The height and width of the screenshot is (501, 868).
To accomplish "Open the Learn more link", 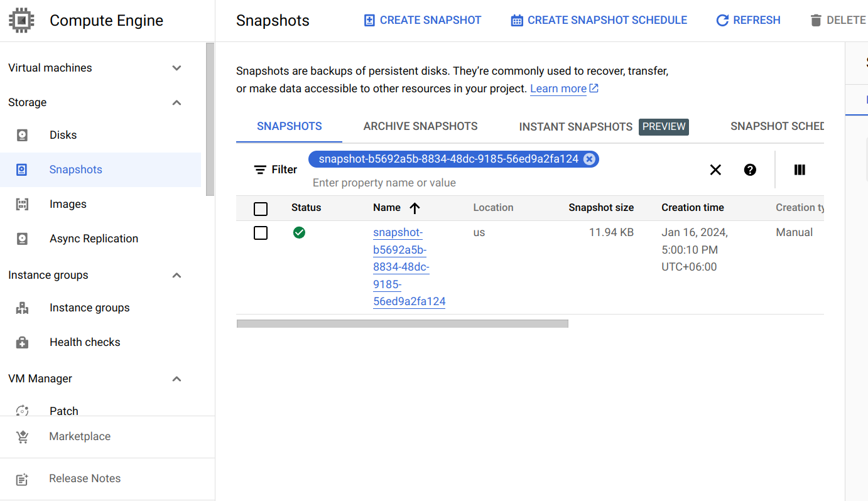I will (x=558, y=88).
